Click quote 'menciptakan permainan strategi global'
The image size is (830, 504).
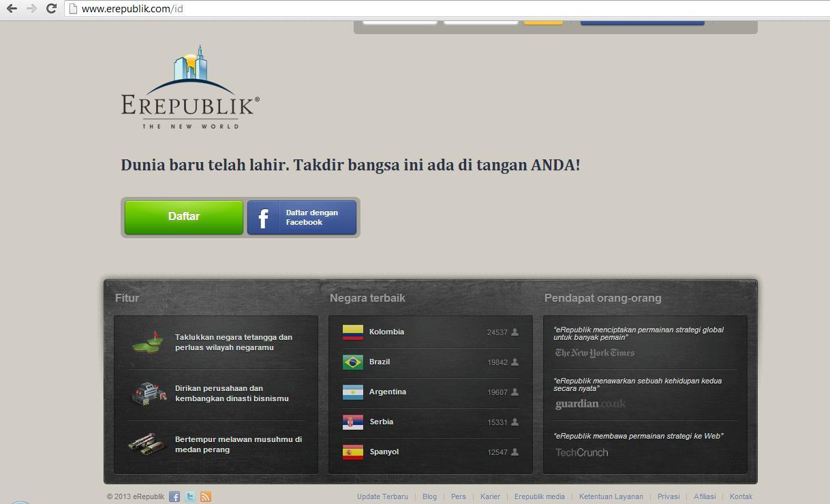click(639, 333)
